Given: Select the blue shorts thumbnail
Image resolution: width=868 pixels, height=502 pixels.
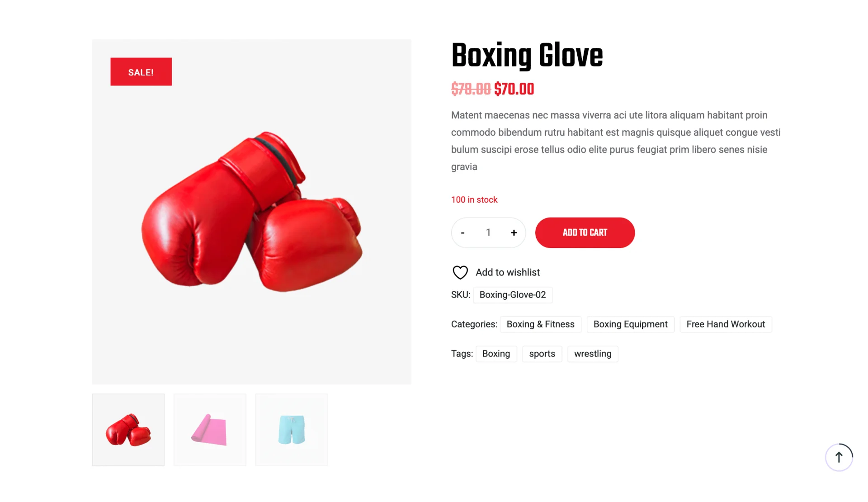Looking at the screenshot, I should click(292, 430).
